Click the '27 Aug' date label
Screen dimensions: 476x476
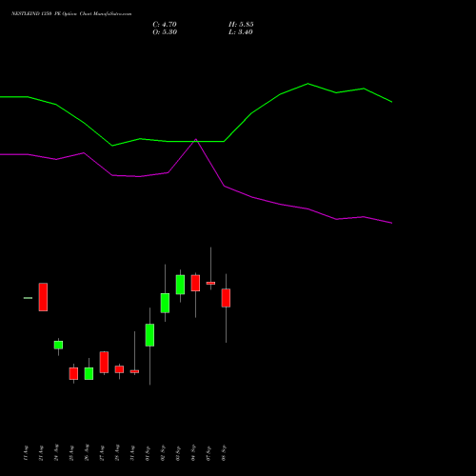102,453
